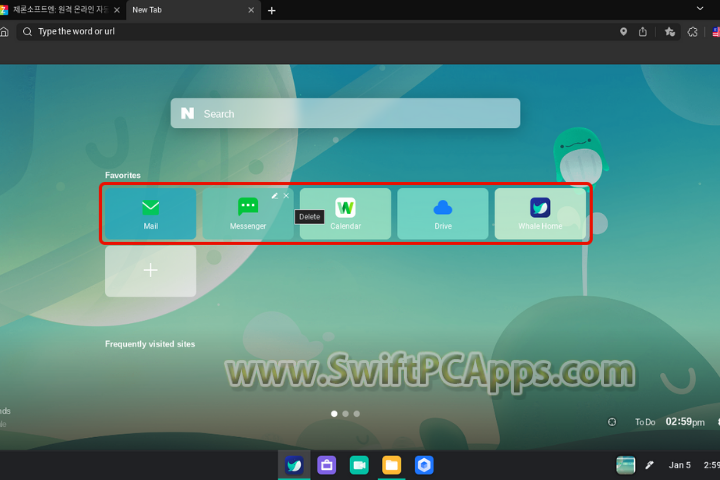Open the favorites star icon in toolbar
The height and width of the screenshot is (480, 720).
(669, 32)
